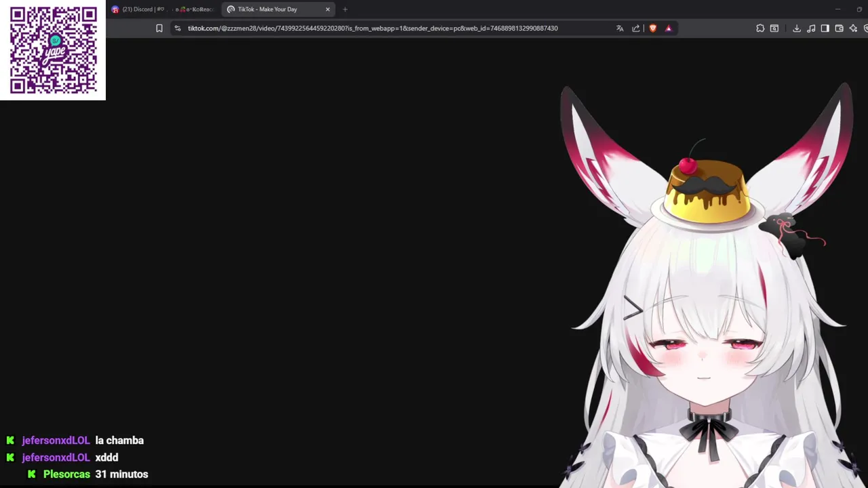
Task: Open the Brave Wallet icon
Action: (840, 28)
